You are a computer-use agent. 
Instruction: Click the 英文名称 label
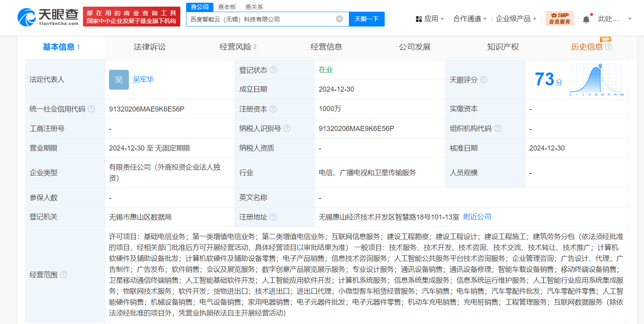point(253,197)
